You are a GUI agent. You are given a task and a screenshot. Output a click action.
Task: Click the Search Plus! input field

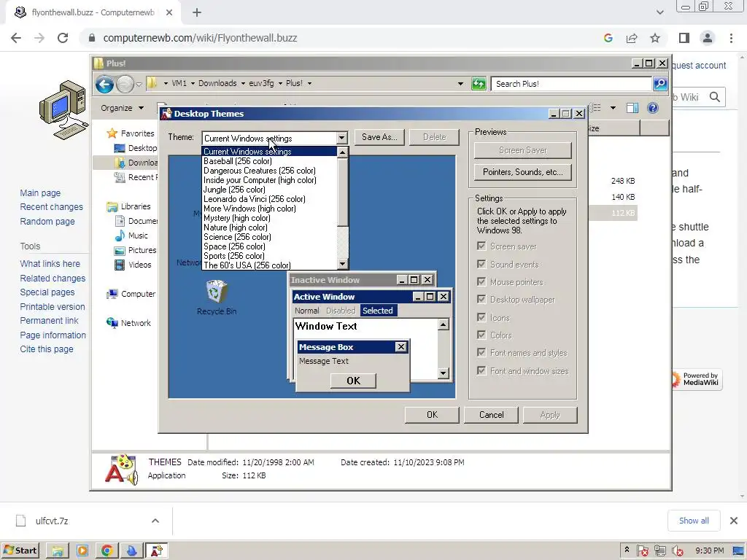[571, 84]
